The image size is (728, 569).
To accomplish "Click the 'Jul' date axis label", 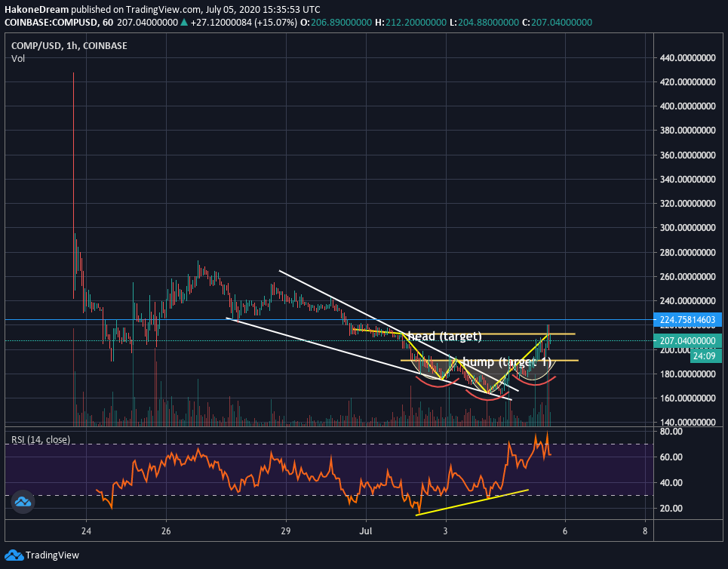I will click(366, 531).
